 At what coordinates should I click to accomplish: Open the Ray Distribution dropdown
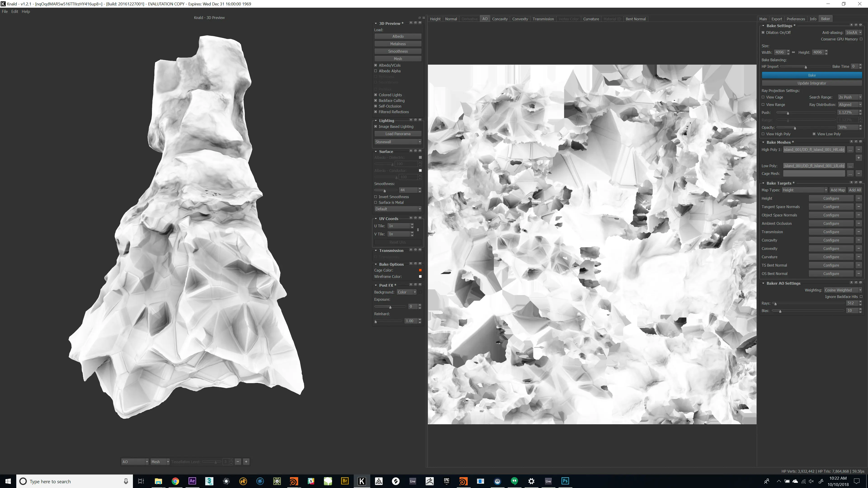pyautogui.click(x=850, y=105)
